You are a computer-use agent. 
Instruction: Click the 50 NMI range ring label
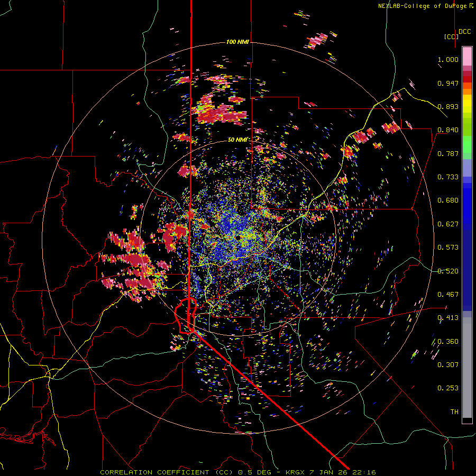(x=237, y=140)
